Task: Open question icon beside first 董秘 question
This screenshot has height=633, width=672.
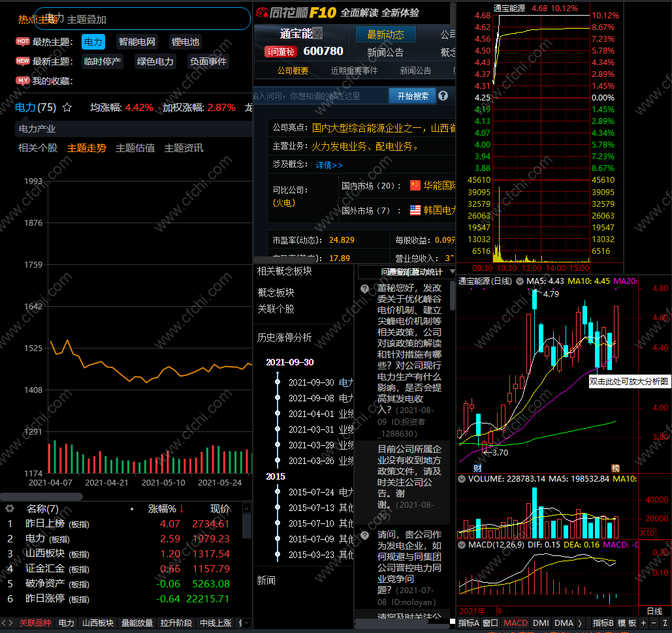Action: pos(364,288)
